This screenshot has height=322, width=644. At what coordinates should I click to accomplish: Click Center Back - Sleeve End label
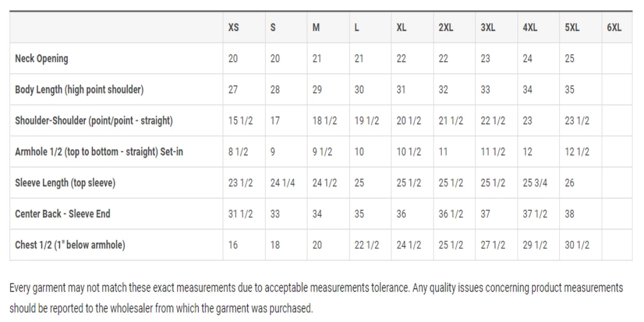click(63, 213)
